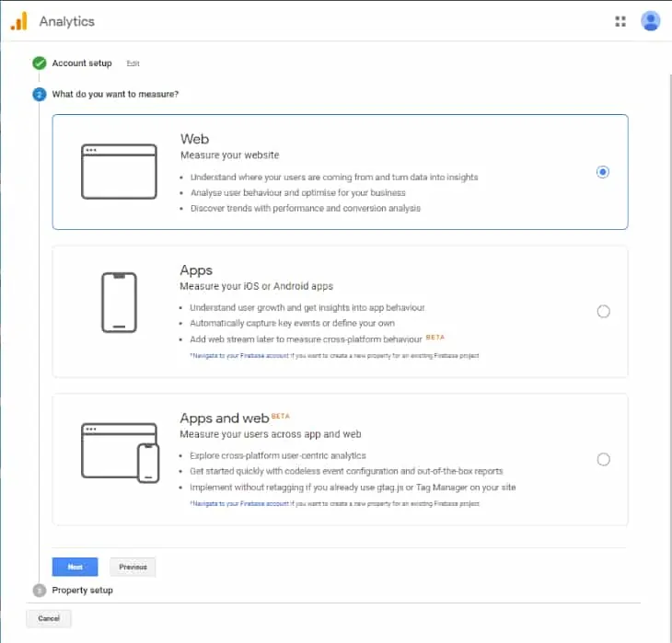Expand the Account setup step heading
The image size is (672, 643).
81,63
